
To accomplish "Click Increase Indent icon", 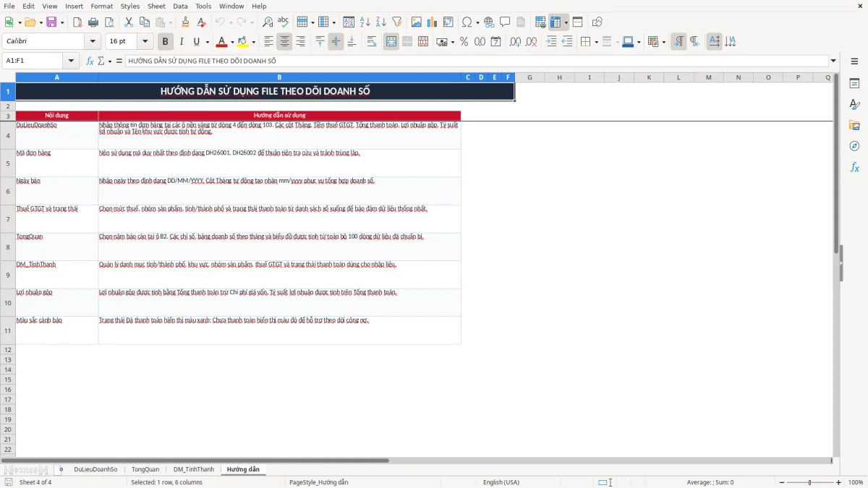I will click(x=551, y=42).
